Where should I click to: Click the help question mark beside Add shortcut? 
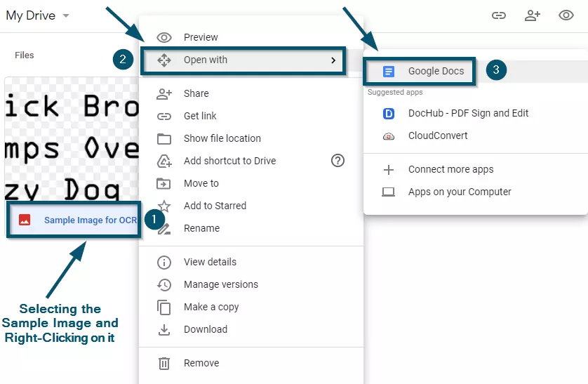(x=338, y=161)
